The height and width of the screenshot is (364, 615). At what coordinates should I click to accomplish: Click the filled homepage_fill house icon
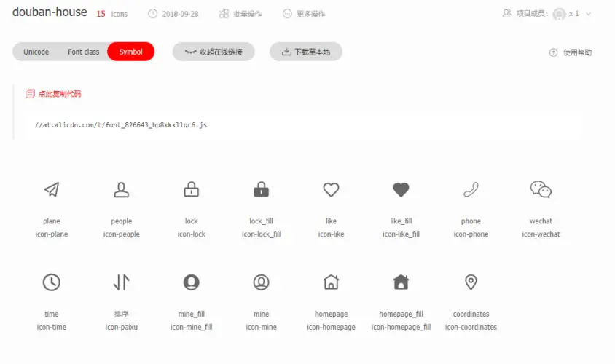point(401,282)
